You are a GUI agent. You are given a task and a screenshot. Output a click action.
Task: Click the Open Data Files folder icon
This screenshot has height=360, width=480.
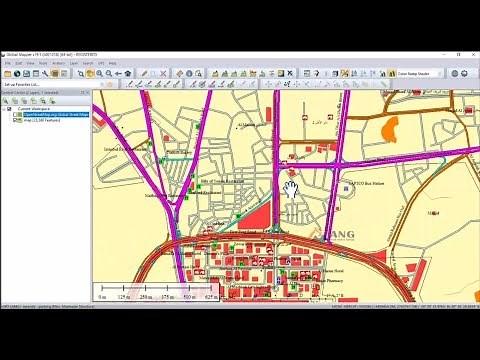pyautogui.click(x=7, y=74)
